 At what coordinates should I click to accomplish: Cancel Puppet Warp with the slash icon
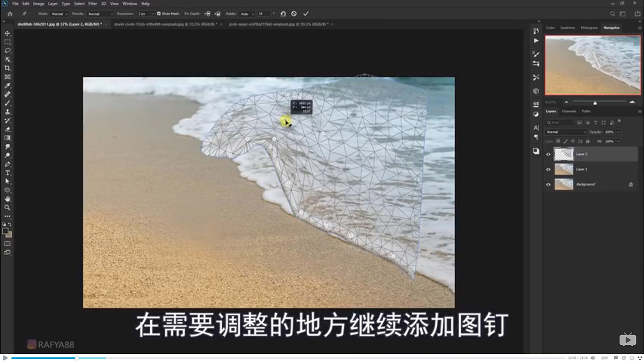click(294, 13)
